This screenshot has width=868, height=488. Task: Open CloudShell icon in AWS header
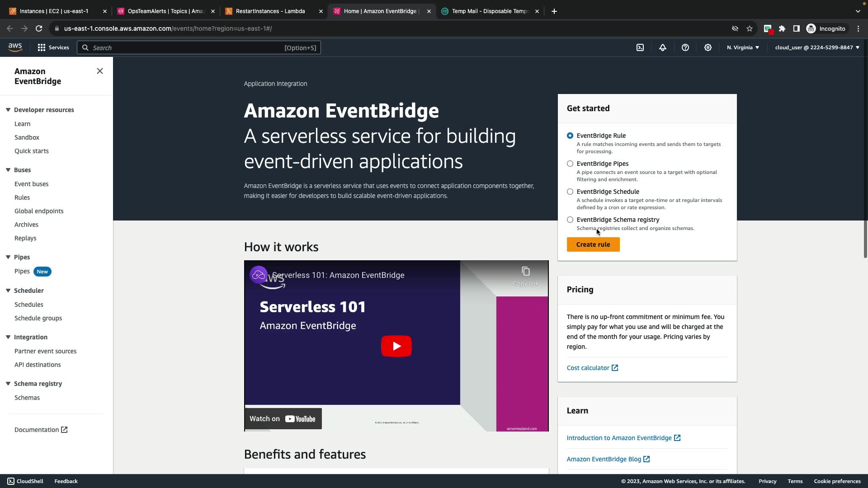point(640,47)
